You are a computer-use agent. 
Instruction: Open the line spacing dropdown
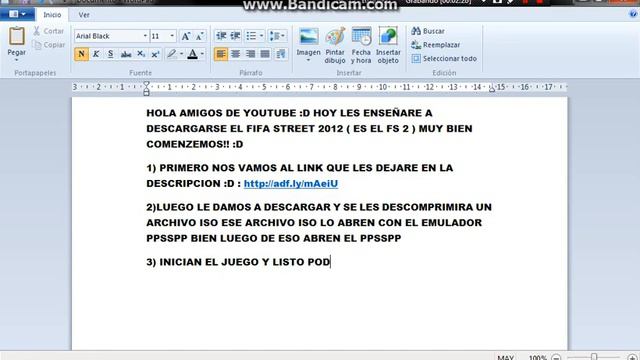277,36
